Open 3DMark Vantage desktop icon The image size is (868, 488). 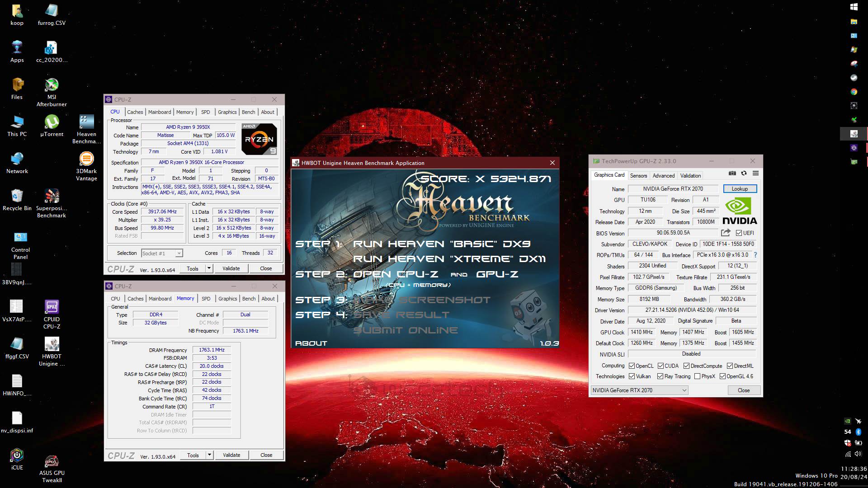tap(86, 167)
